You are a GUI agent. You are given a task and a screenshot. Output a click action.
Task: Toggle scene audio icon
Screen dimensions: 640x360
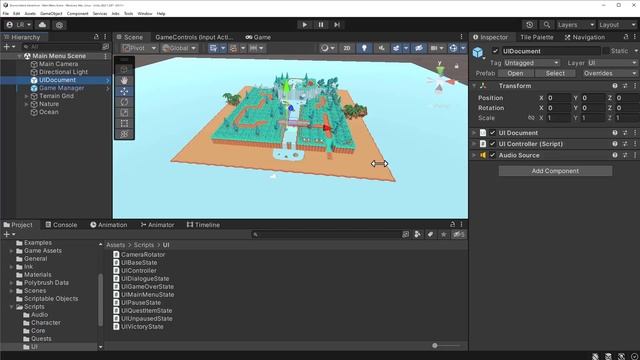(x=381, y=48)
